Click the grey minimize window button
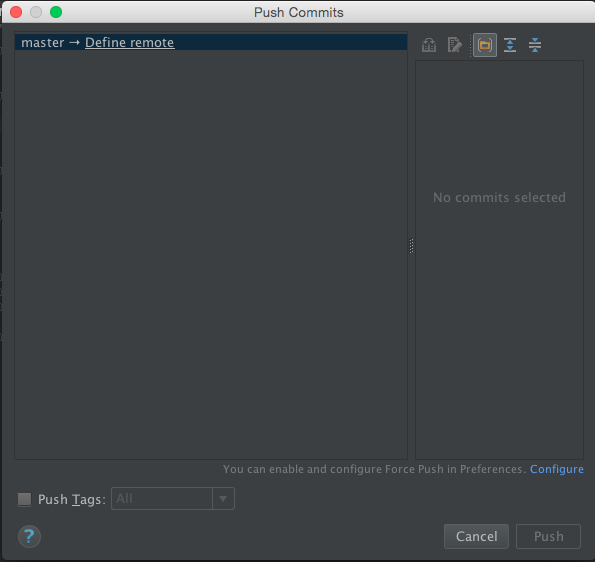The image size is (595, 562). (36, 12)
